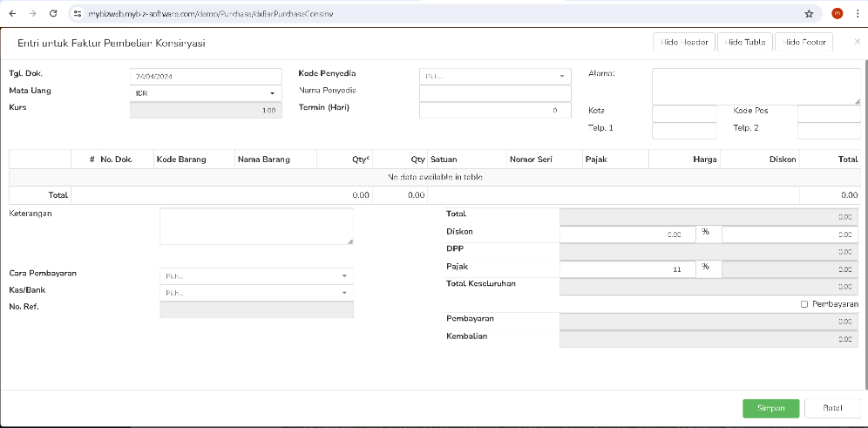Screen dimensions: 868x428
Task: Click the No. Ref. field
Action: coord(256,309)
